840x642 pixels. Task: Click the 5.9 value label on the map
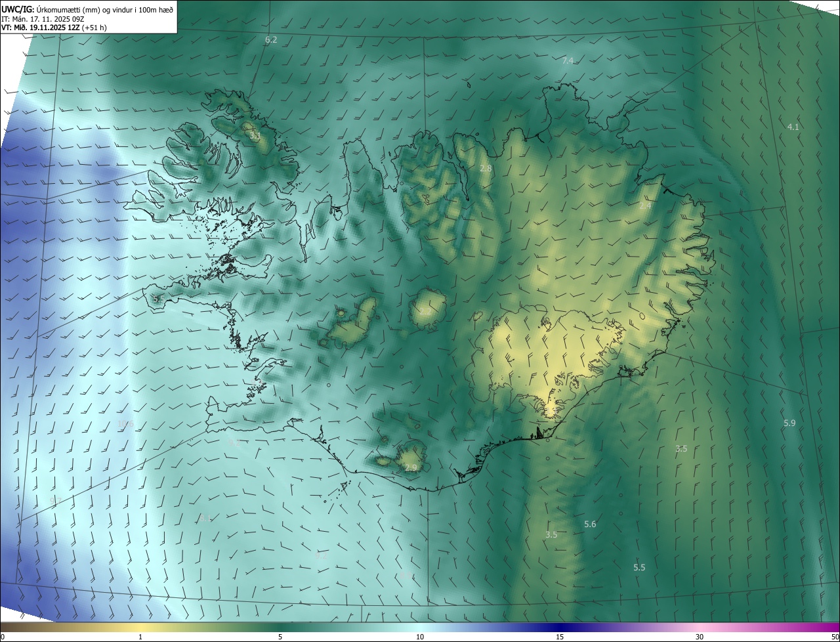[x=789, y=423]
